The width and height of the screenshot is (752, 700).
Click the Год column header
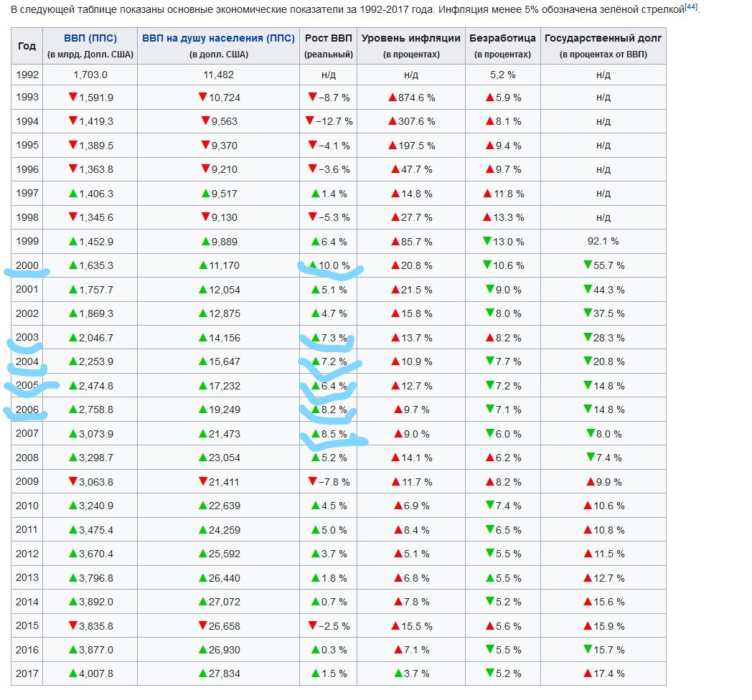point(27,46)
